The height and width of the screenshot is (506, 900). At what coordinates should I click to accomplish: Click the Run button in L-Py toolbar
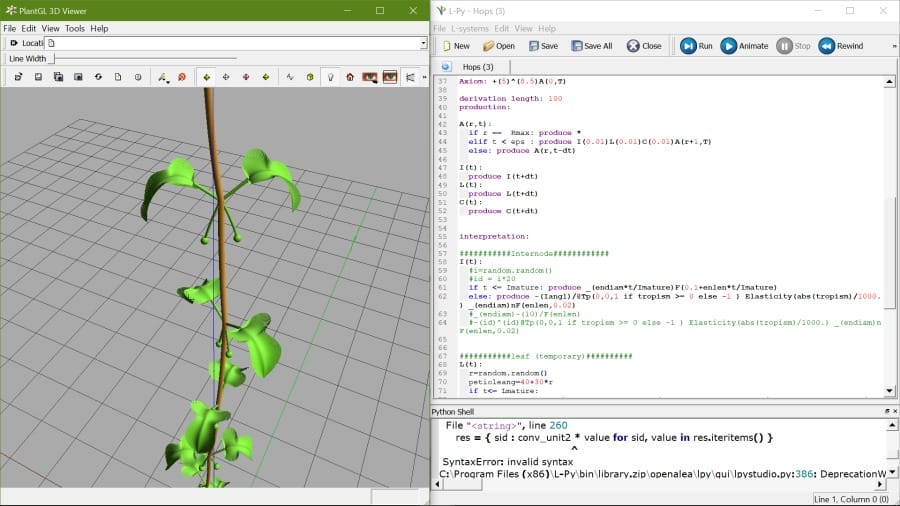[696, 46]
